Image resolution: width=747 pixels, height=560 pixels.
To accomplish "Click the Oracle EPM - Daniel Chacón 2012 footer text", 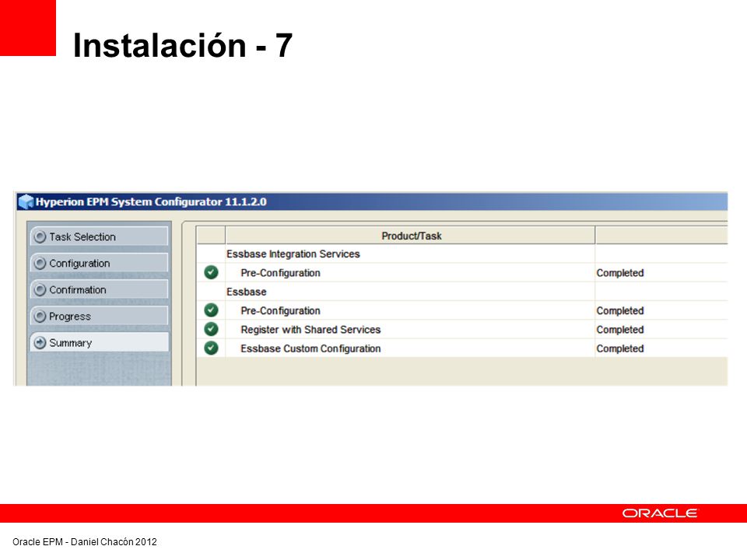I will coord(85,542).
